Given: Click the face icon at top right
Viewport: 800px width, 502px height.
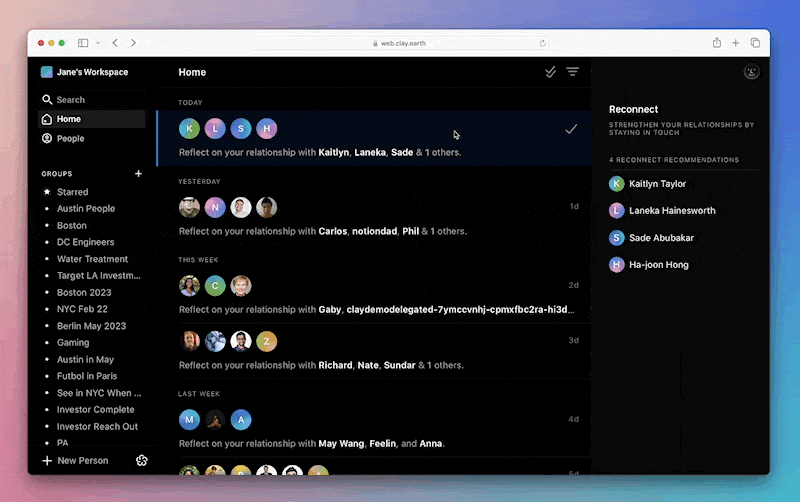Looking at the screenshot, I should pos(751,72).
